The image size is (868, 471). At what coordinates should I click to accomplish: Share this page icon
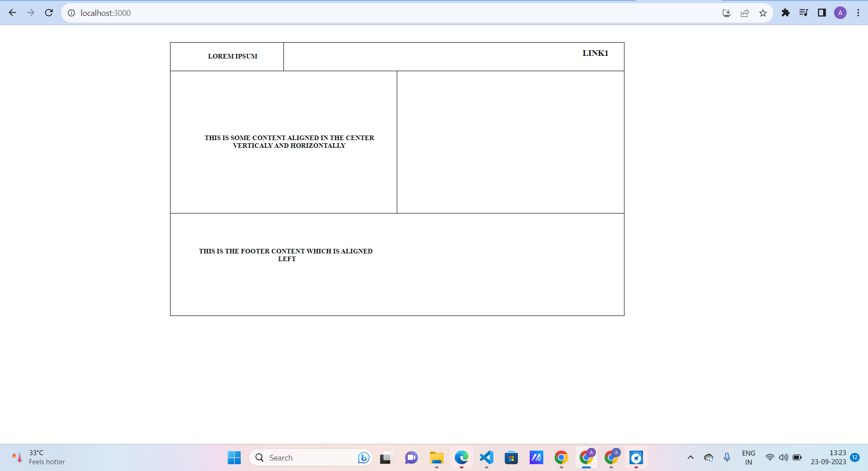coord(745,13)
